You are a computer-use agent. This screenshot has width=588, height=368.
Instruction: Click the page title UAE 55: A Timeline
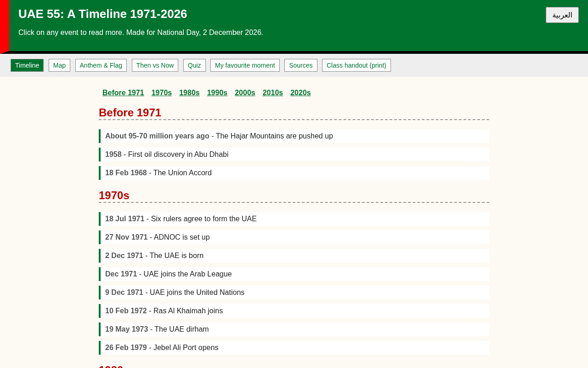(x=103, y=14)
